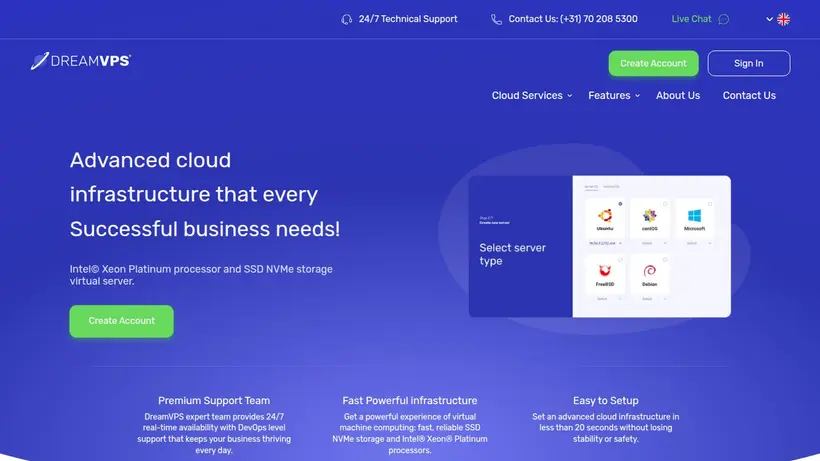Click the Fast Powerful infrastructure heading
This screenshot has width=820, height=461.
409,400
